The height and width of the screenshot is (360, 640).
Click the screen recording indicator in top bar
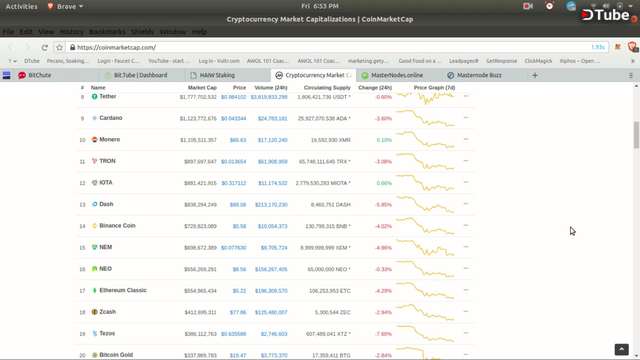click(x=528, y=6)
